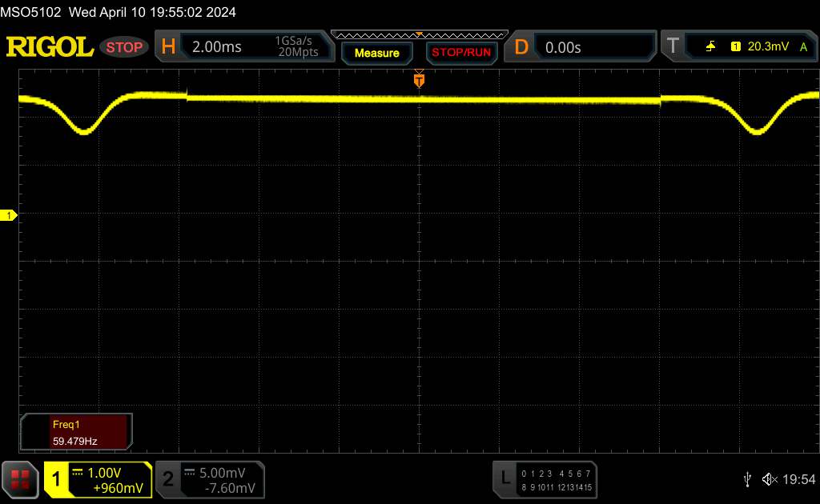
Task: Click the red STOP status indicator
Action: pyautogui.click(x=124, y=47)
